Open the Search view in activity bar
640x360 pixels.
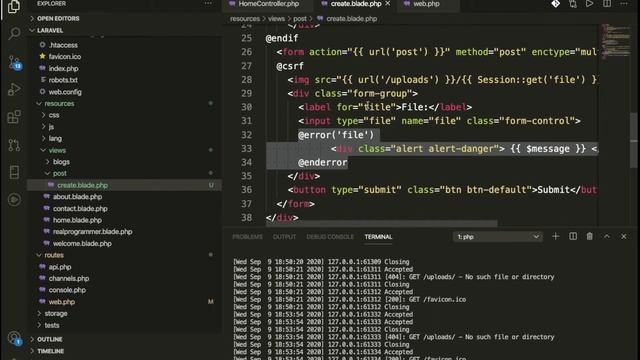[x=14, y=33]
